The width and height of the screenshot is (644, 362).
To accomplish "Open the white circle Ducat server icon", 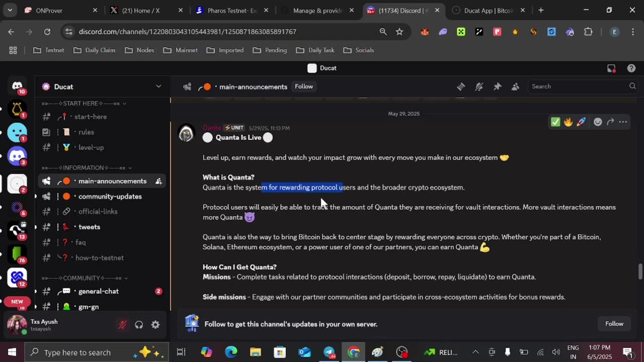I will pos(17,184).
